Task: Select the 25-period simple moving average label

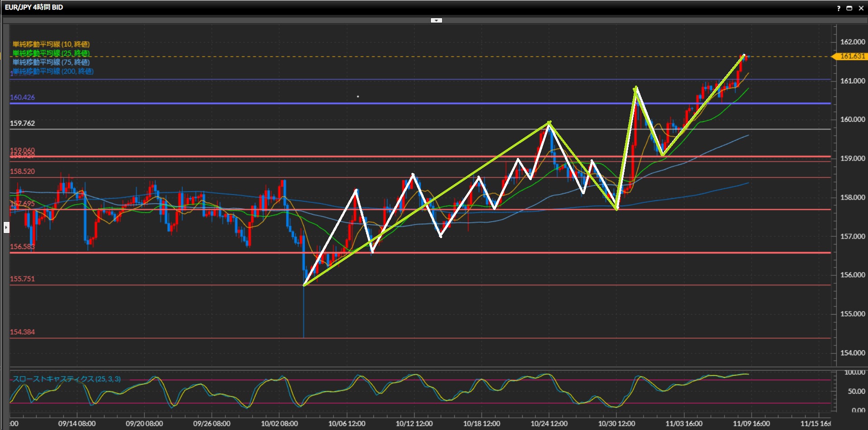Action: [x=51, y=53]
